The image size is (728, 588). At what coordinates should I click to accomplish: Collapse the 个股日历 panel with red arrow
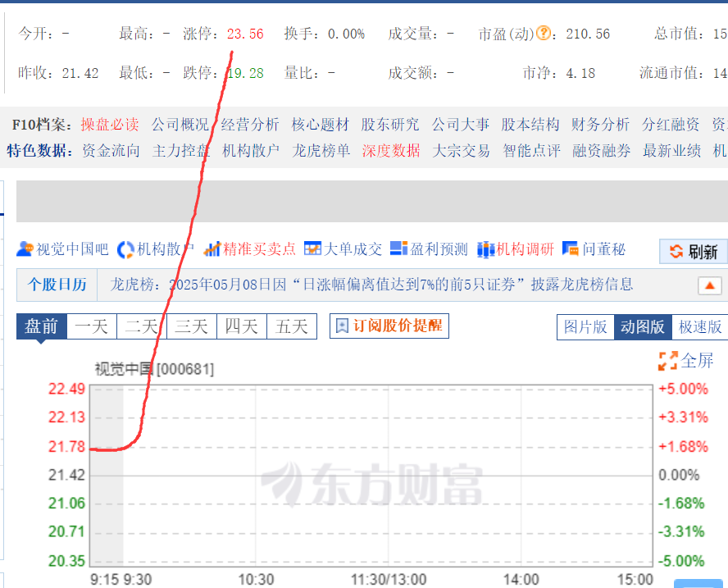tap(709, 285)
